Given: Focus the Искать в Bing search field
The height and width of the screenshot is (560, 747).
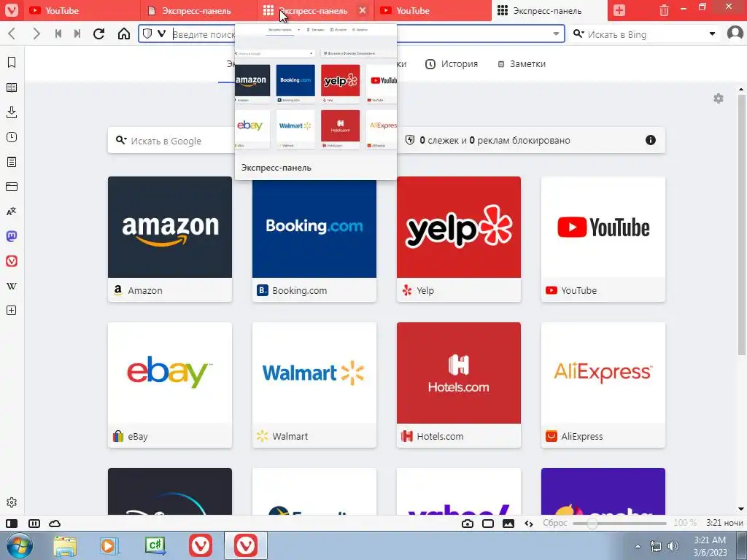Looking at the screenshot, I should click(645, 34).
